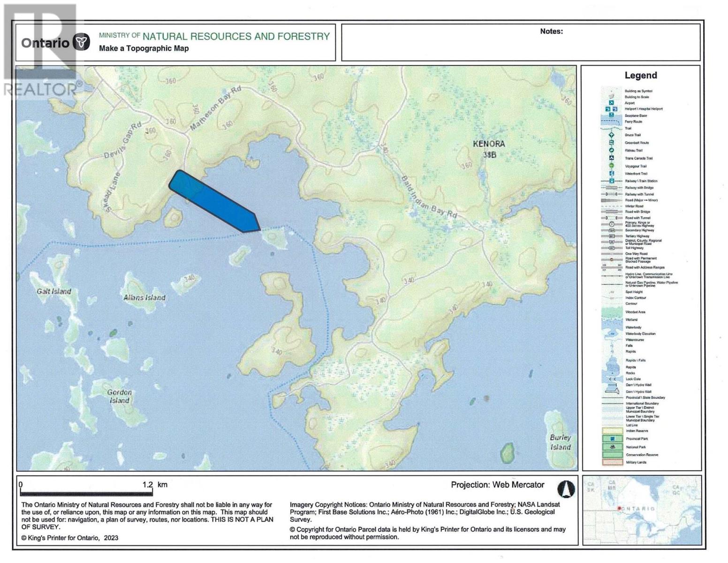Viewport: 728px width, 563px height.
Task: Click the Spot Height legend label
Action: click(634, 292)
